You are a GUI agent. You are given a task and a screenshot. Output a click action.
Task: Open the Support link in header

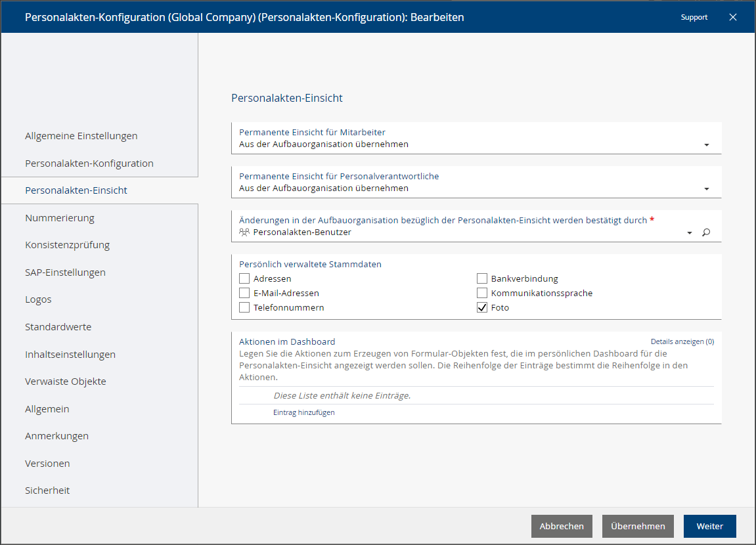(694, 17)
